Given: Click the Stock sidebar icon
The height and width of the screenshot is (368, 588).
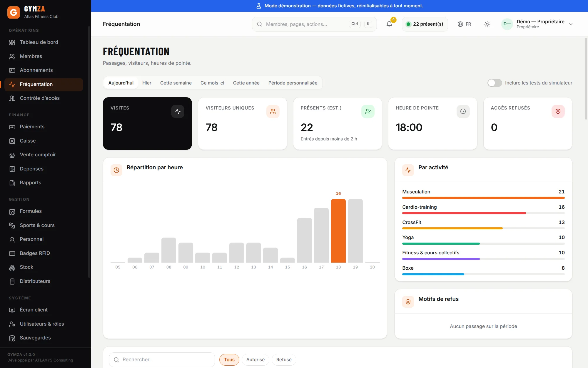Looking at the screenshot, I should (12, 267).
